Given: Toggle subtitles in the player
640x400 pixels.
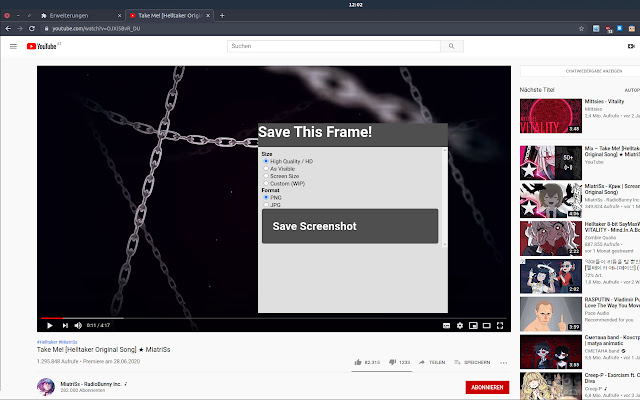Looking at the screenshot, I should tap(447, 325).
